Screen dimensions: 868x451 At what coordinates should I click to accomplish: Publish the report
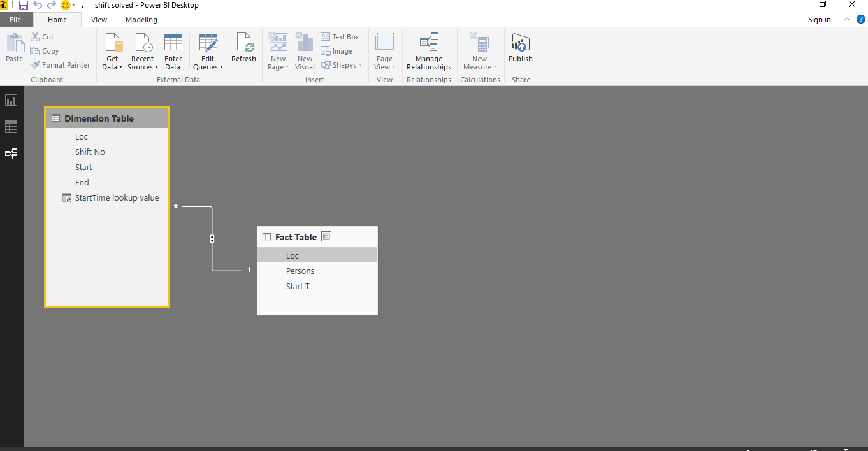point(521,48)
